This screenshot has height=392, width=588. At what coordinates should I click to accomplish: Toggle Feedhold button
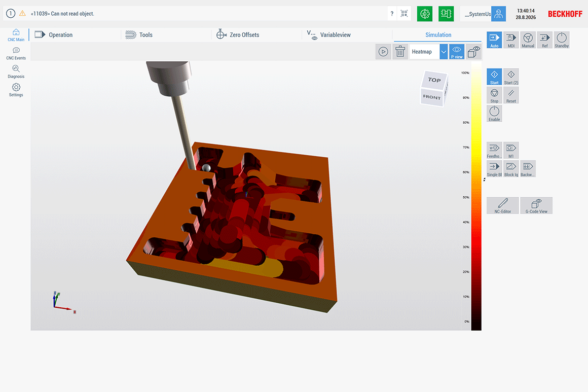click(x=494, y=150)
